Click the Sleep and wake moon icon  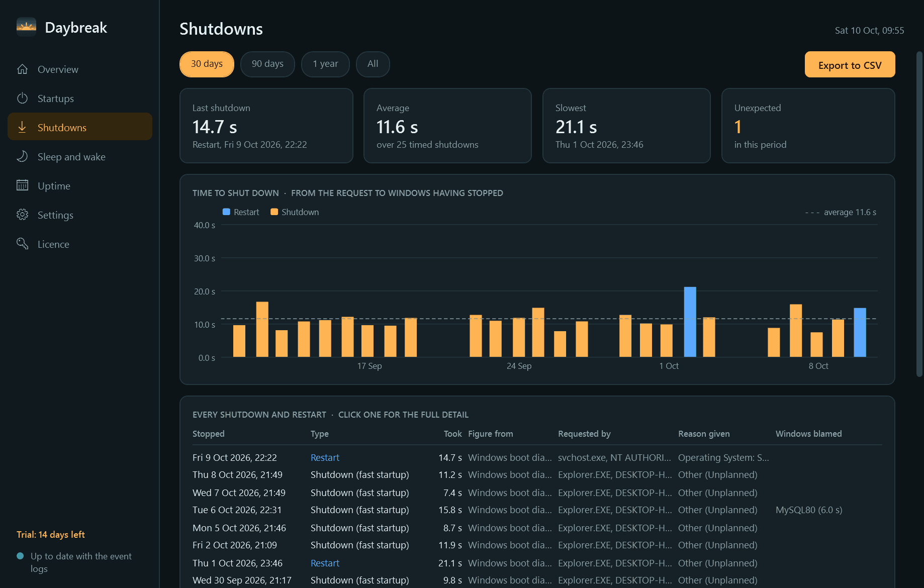[22, 156]
